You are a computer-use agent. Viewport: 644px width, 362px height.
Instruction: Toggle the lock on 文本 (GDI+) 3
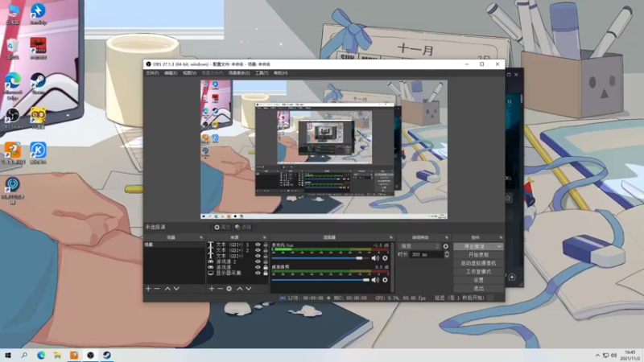coord(266,245)
